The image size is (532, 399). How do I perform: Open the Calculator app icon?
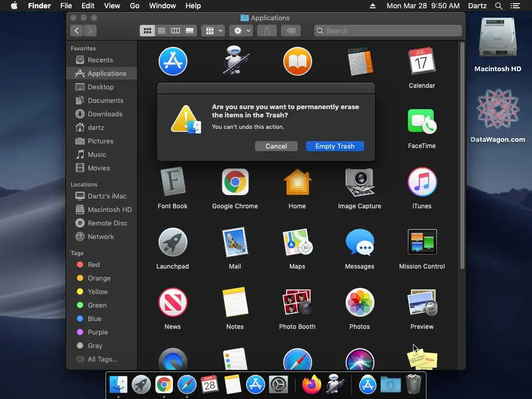click(x=360, y=61)
